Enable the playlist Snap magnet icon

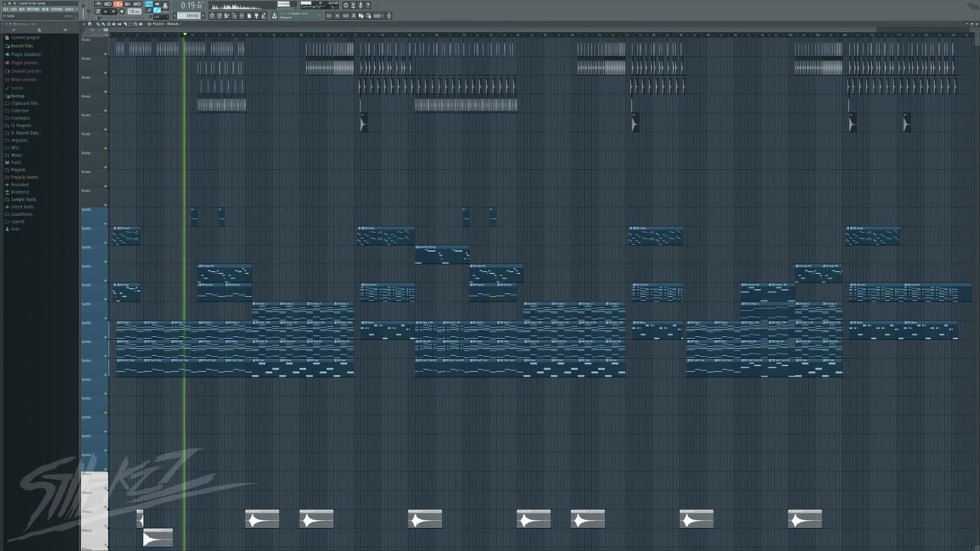click(90, 24)
